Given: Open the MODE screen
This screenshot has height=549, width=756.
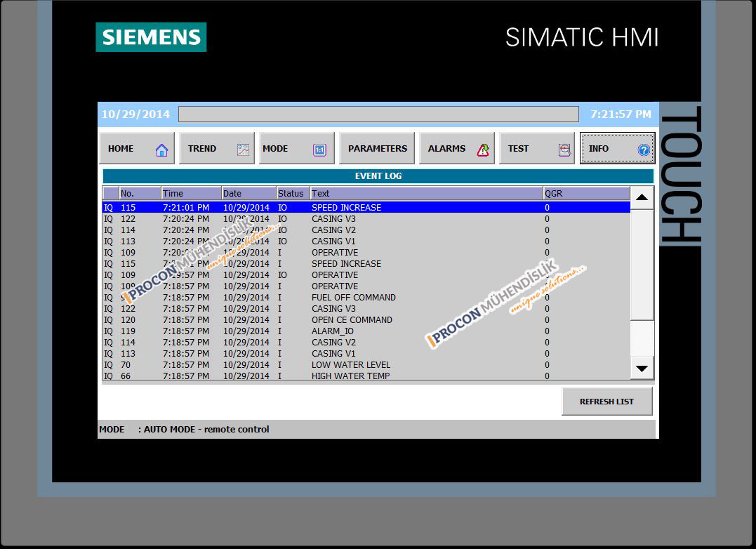Looking at the screenshot, I should (296, 148).
